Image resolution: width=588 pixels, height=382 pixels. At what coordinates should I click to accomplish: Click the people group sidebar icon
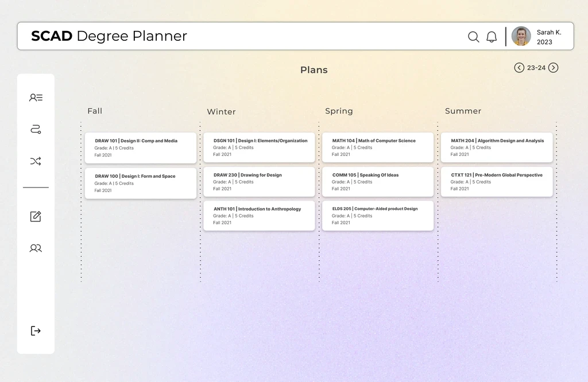[36, 248]
